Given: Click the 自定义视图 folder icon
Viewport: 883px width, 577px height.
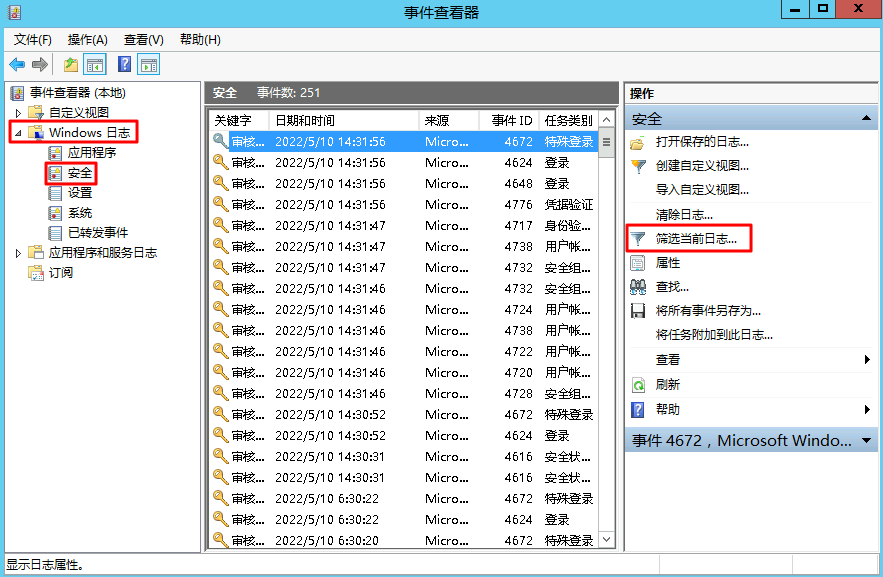Looking at the screenshot, I should click(x=36, y=113).
